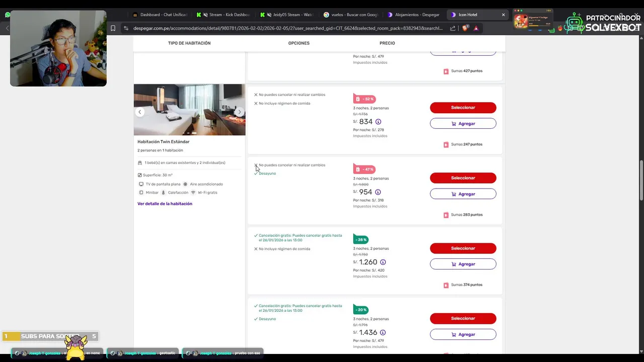Image resolution: width=644 pixels, height=362 pixels.
Task: Close the Icon Hotel tab
Action: (503, 15)
